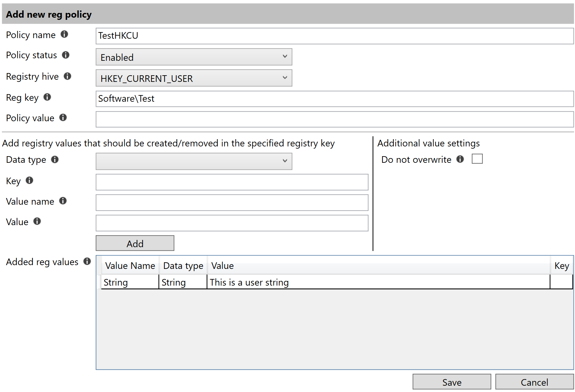575x392 pixels.
Task: Click the info icon beside Policy name
Action: tap(64, 34)
